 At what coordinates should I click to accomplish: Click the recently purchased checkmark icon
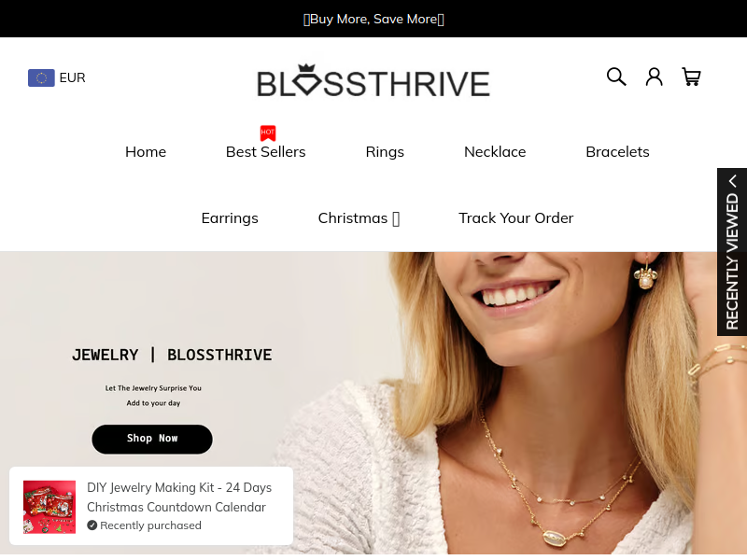click(92, 525)
